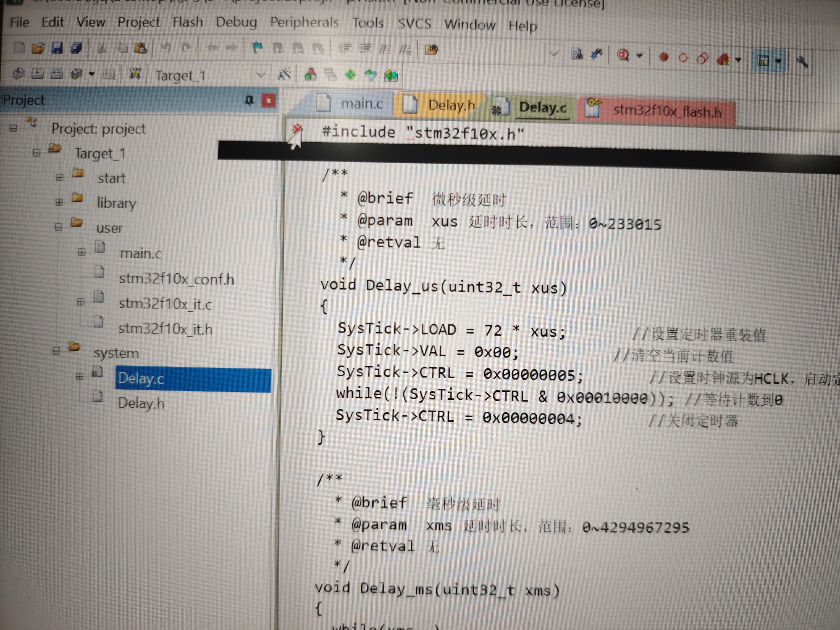Open the Peripherals menu

tap(304, 22)
